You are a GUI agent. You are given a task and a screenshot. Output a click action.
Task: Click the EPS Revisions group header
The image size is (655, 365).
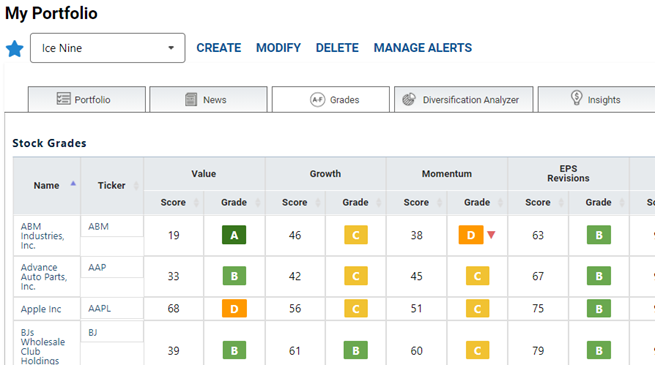point(569,174)
